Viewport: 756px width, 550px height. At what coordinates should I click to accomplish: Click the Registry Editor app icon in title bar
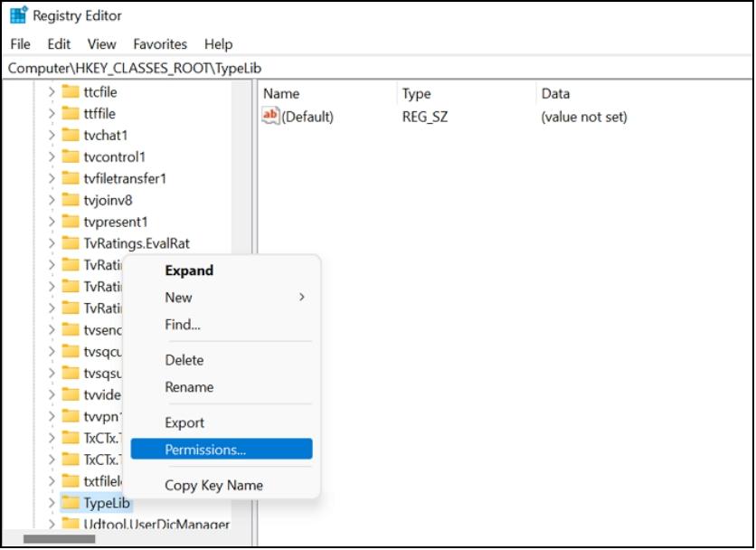pyautogui.click(x=18, y=15)
